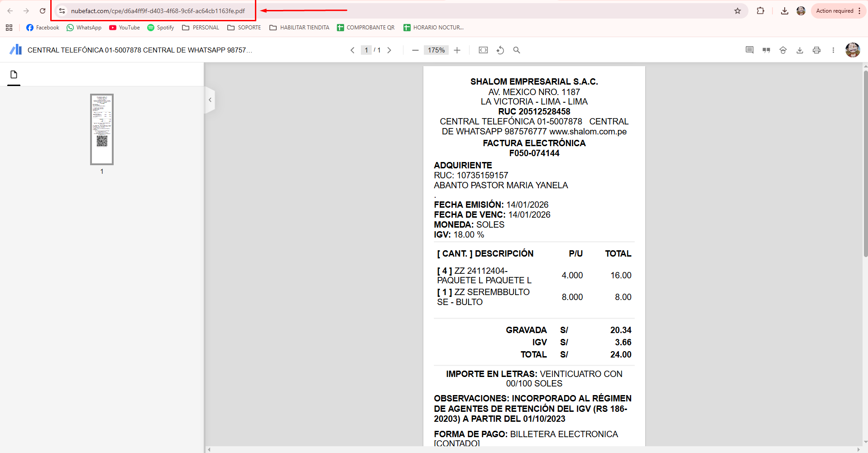The height and width of the screenshot is (453, 868).
Task: Collapse the thumbnail sidebar with the chevron
Action: [x=210, y=100]
